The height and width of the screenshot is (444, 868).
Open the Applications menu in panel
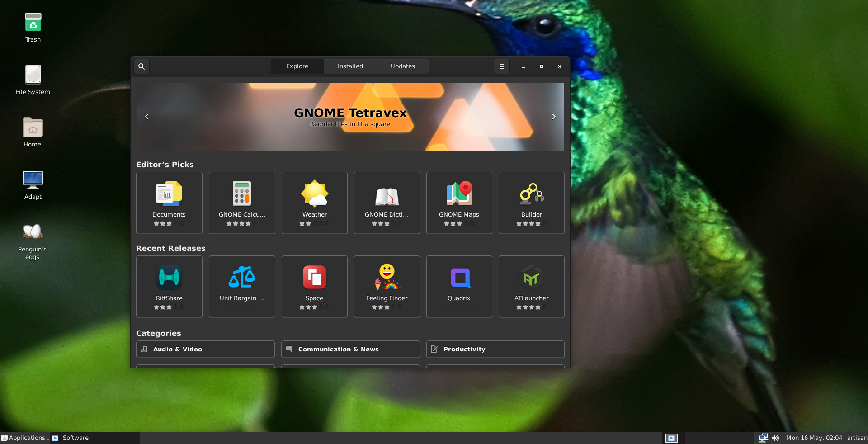[24, 438]
